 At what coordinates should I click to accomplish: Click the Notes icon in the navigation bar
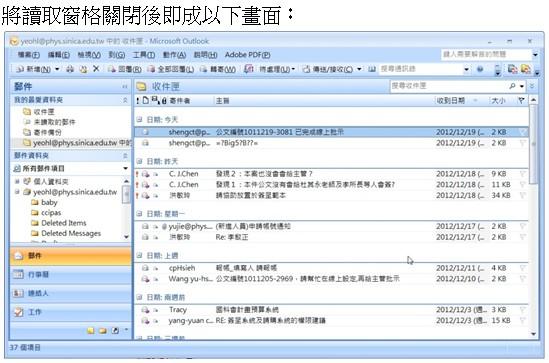[x=91, y=330]
